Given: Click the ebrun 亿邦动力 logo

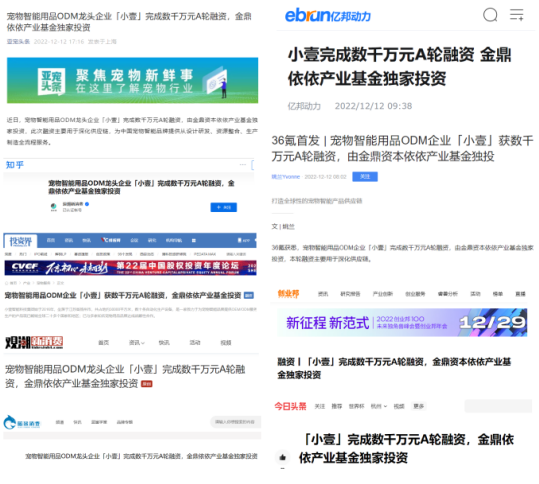Looking at the screenshot, I should 328,15.
